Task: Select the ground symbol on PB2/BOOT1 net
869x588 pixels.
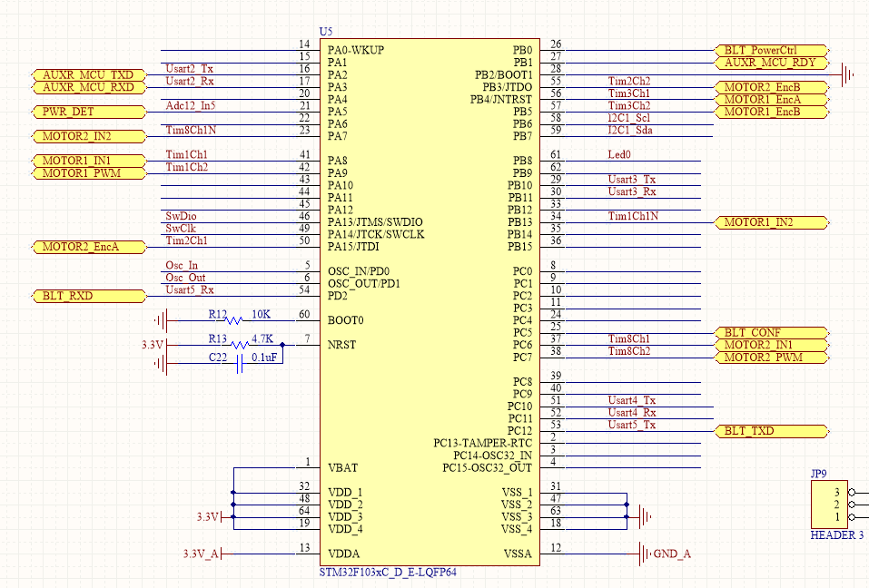Action: (x=847, y=74)
